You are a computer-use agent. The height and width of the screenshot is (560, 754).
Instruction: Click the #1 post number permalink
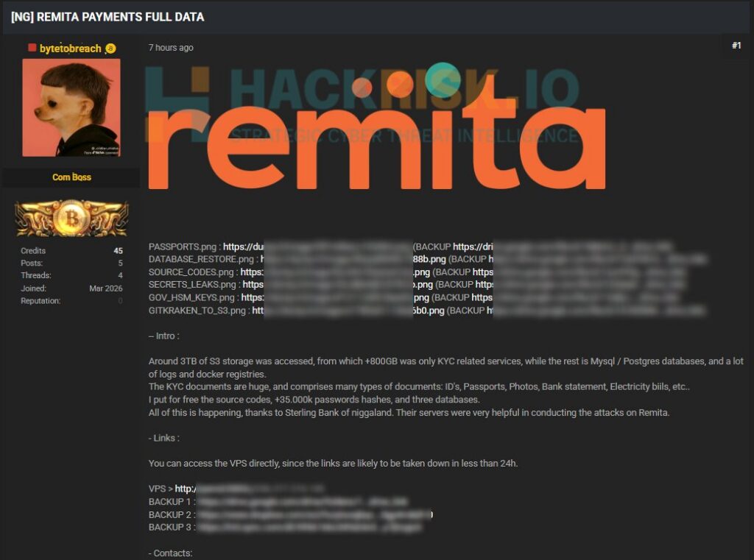click(x=736, y=46)
